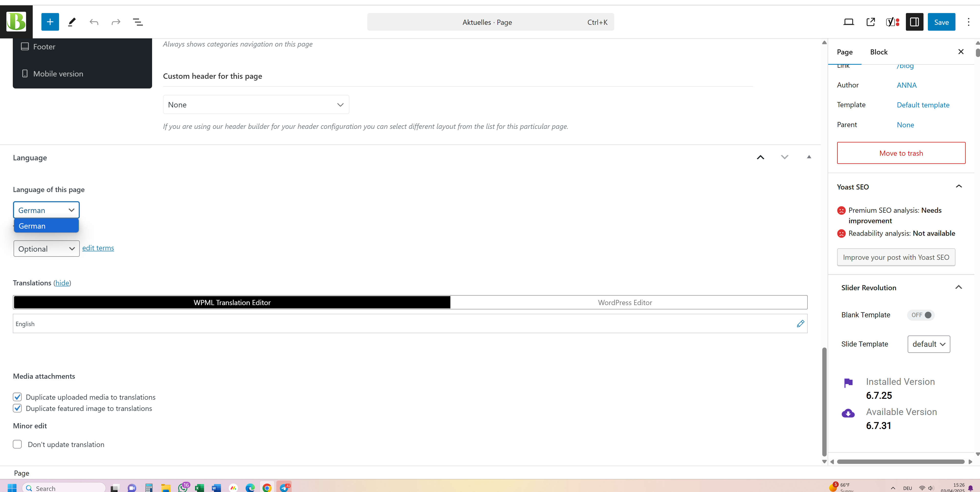The width and height of the screenshot is (980, 492).
Task: Open the three-dot Options menu
Action: click(968, 22)
